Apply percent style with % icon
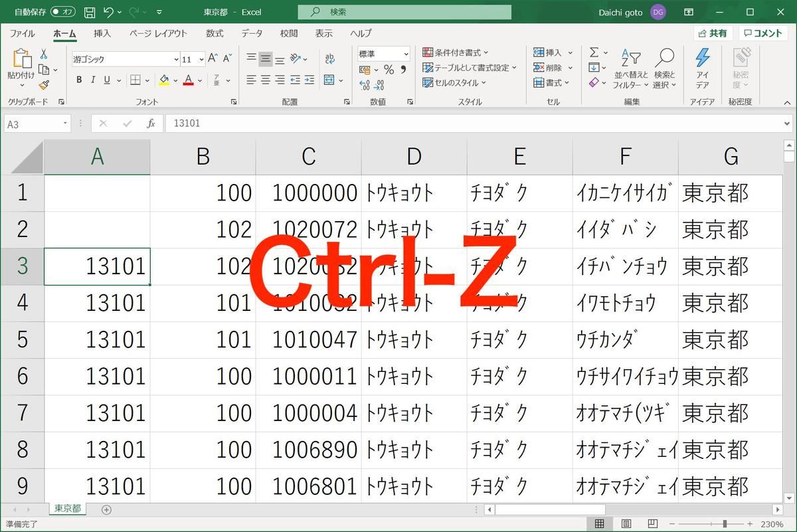The height and width of the screenshot is (532, 797). coord(389,70)
